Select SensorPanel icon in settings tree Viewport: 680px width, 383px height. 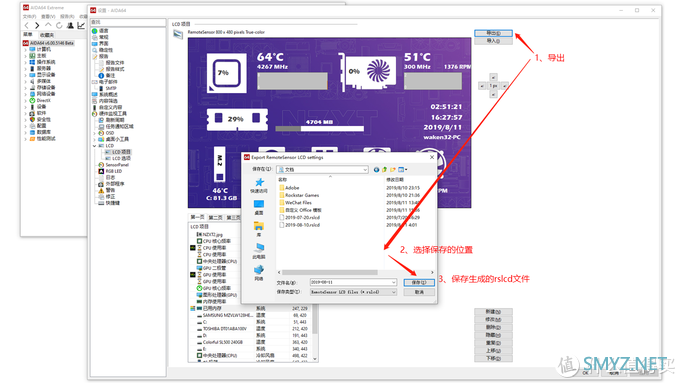[101, 165]
